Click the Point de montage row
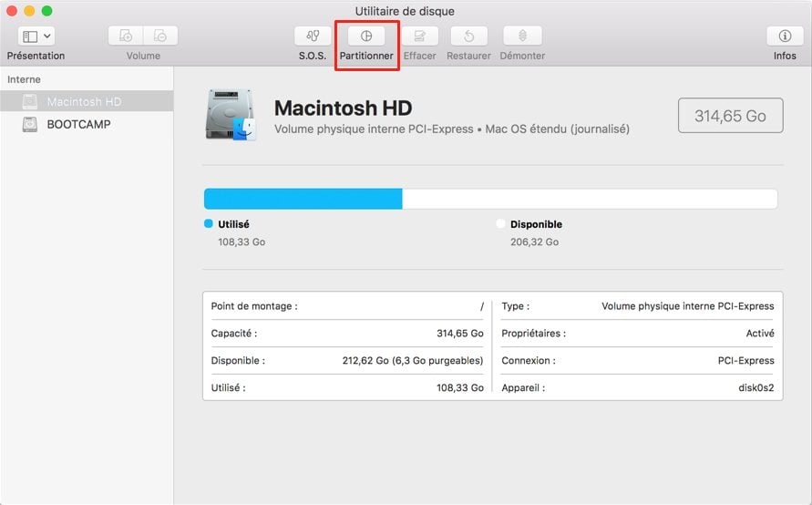Image resolution: width=812 pixels, height=505 pixels. point(347,306)
